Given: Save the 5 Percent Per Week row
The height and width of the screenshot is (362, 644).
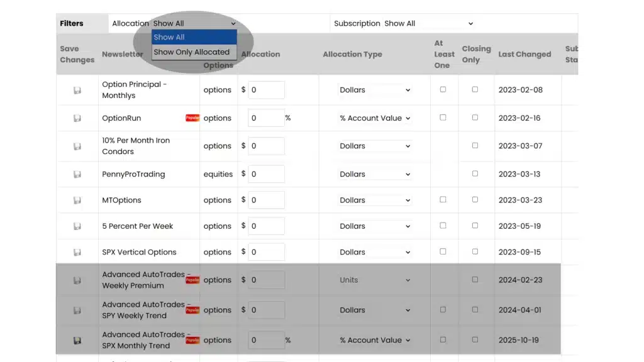Looking at the screenshot, I should pyautogui.click(x=77, y=226).
